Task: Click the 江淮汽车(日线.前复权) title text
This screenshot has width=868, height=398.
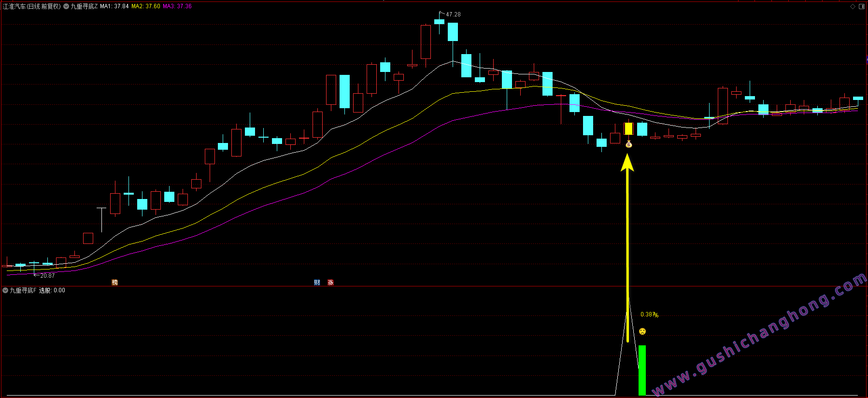Action: 32,6
